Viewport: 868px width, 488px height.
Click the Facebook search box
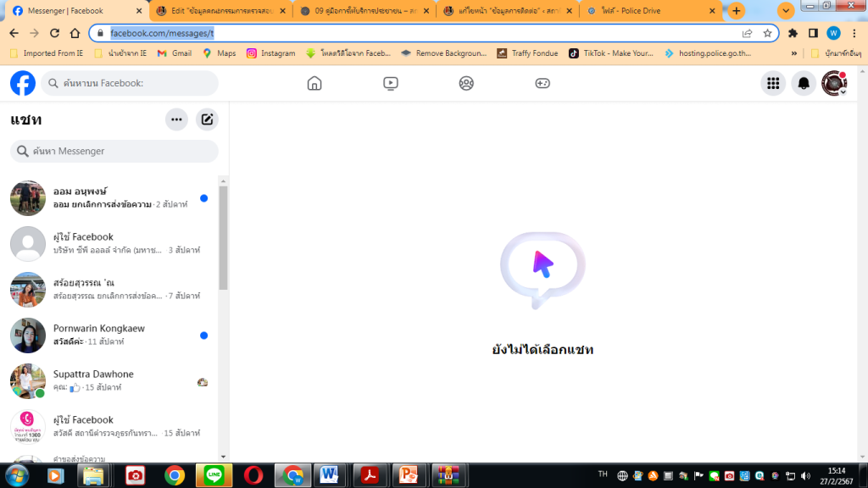[x=130, y=83]
